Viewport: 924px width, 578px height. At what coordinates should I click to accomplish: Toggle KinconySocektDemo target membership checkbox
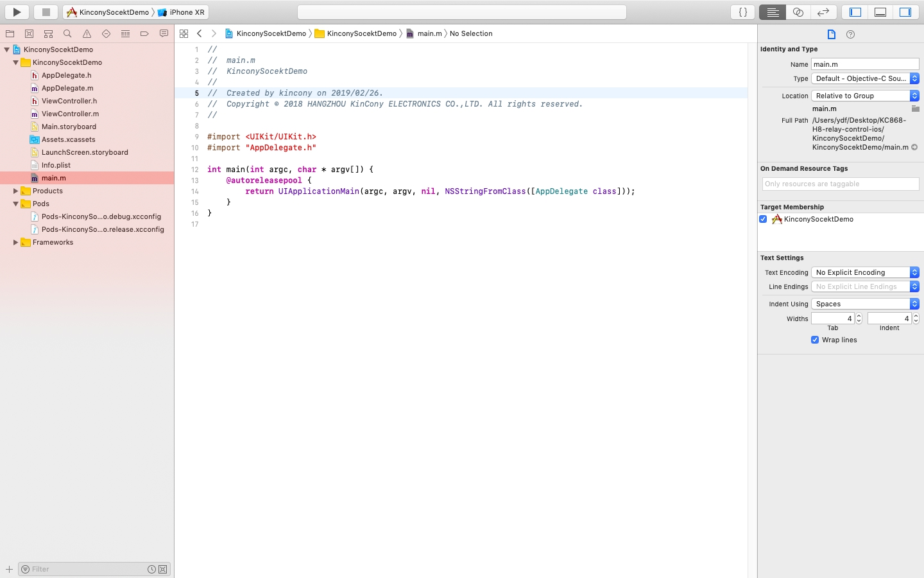[763, 219]
